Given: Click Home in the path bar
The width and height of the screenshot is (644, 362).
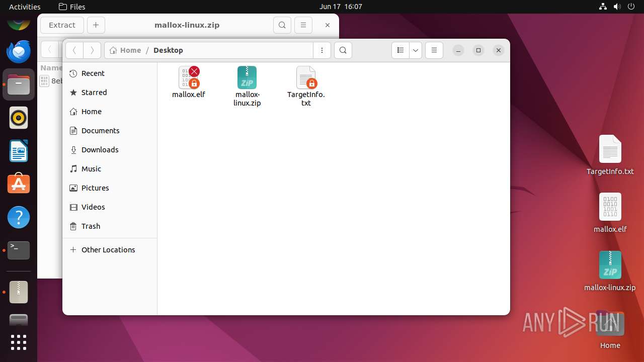Looking at the screenshot, I should [x=125, y=50].
